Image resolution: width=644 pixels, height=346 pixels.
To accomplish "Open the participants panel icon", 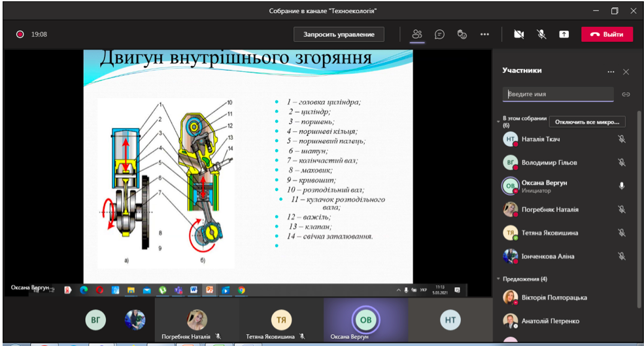I will pyautogui.click(x=417, y=35).
